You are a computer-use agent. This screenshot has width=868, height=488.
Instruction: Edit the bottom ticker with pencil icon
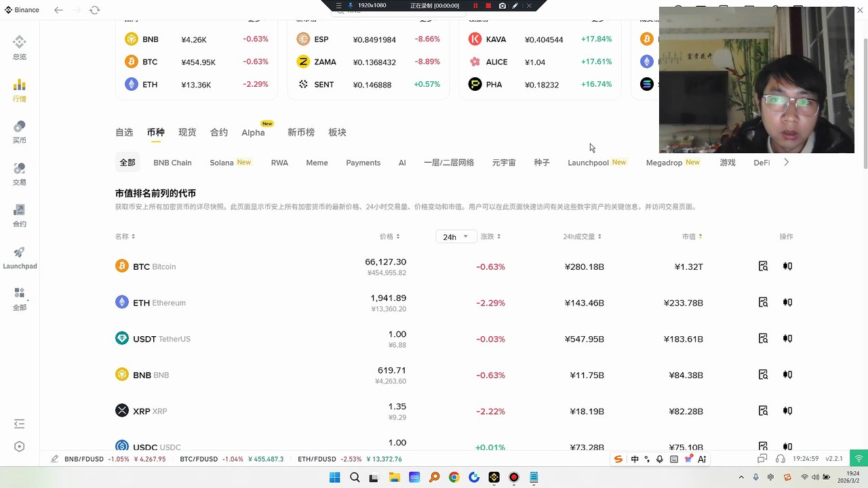coord(54,459)
